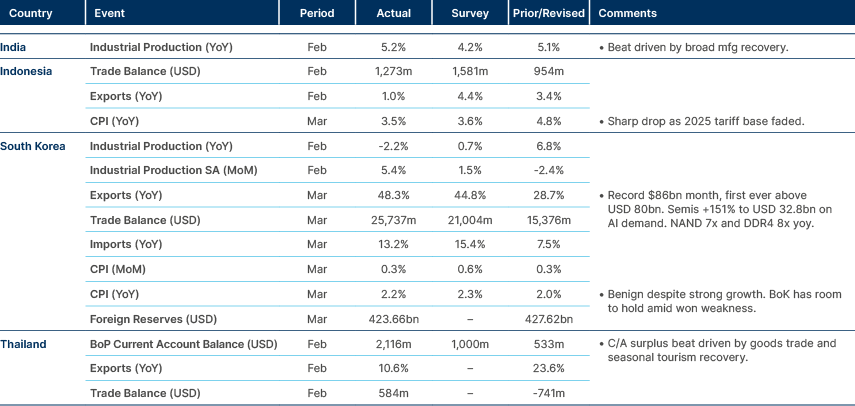Select the India country label
Screen dimensions: 855x406
point(13,47)
